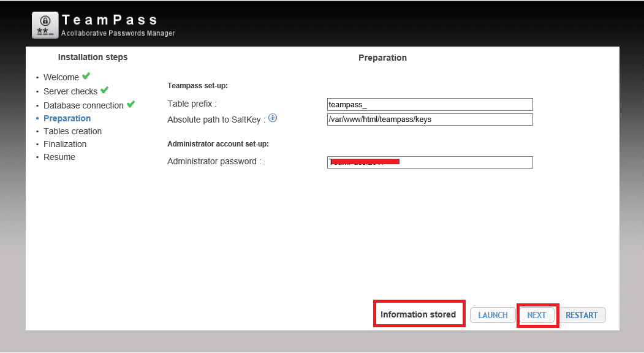Click the 'Installation steps' heading
This screenshot has height=353, width=644.
(x=93, y=57)
